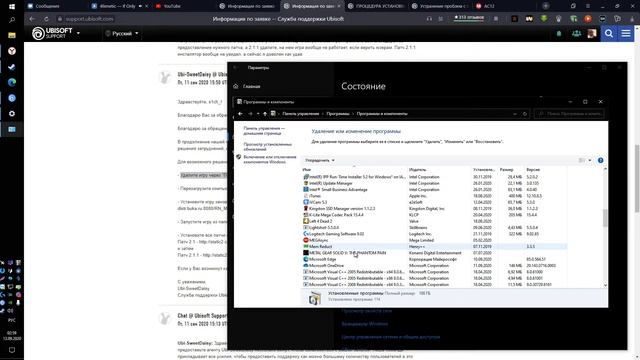This screenshot has height=360, width=640.
Task: Select Lightshot program row
Action: click(x=435, y=227)
